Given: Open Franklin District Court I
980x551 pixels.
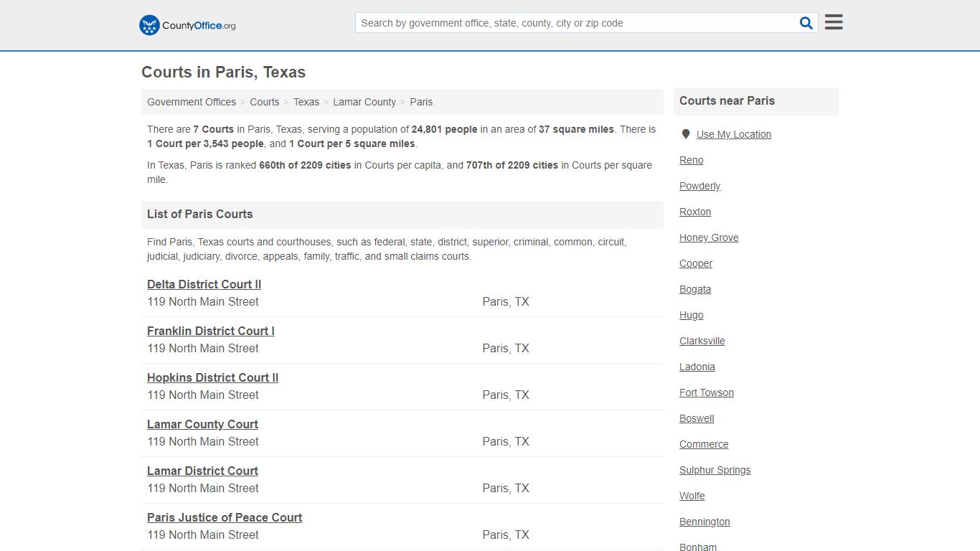Looking at the screenshot, I should (x=211, y=331).
